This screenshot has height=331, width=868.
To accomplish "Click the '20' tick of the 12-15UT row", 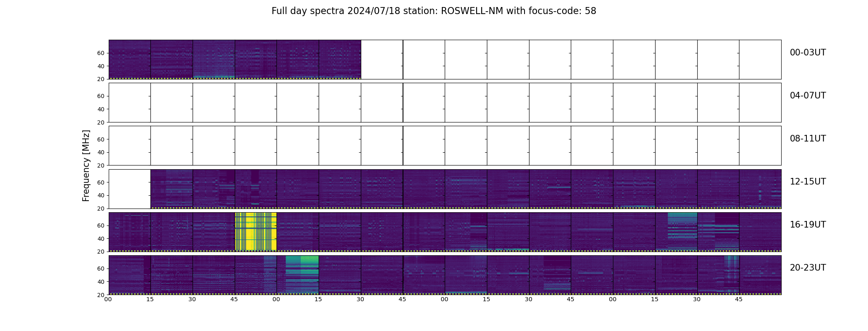I will [101, 209].
